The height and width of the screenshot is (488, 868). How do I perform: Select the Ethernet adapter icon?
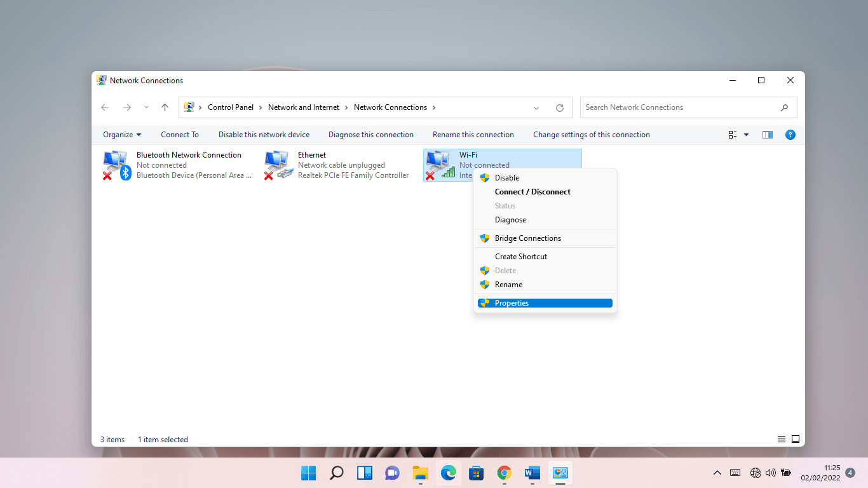pos(278,165)
